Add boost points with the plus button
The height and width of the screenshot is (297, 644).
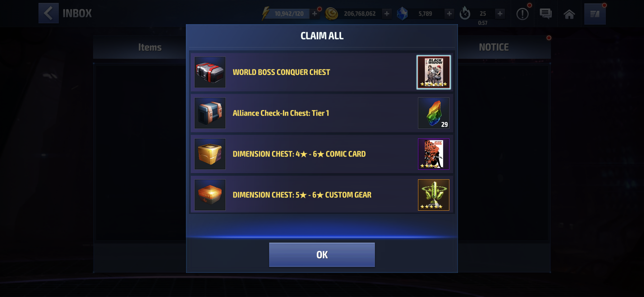click(500, 14)
